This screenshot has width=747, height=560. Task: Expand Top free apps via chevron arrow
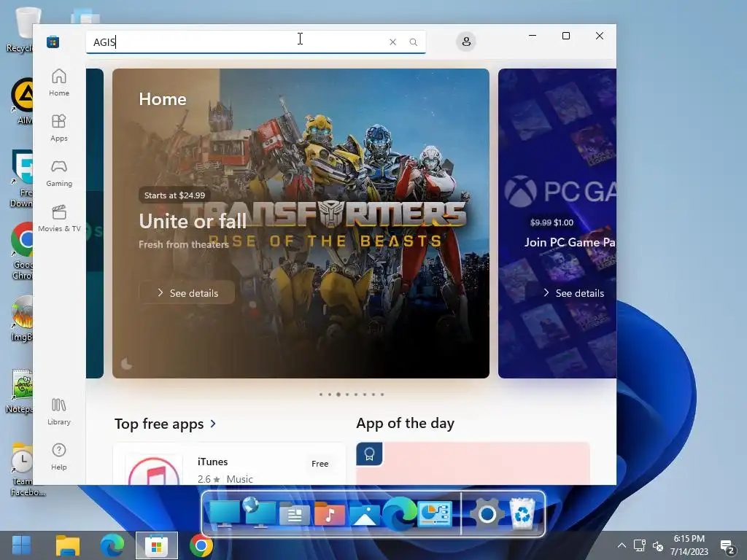pos(213,424)
